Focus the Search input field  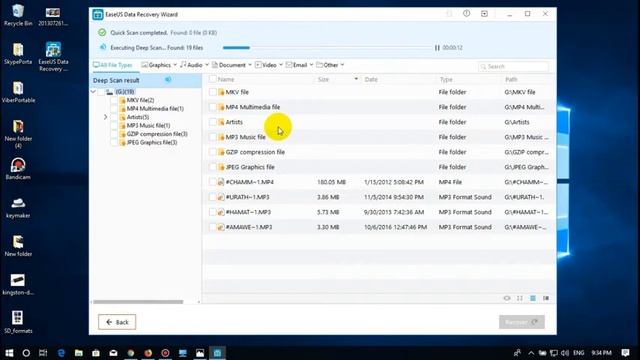513,66
